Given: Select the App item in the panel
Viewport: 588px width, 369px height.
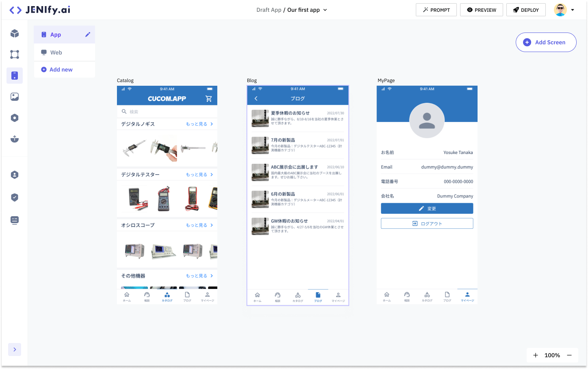Looking at the screenshot, I should (x=64, y=35).
